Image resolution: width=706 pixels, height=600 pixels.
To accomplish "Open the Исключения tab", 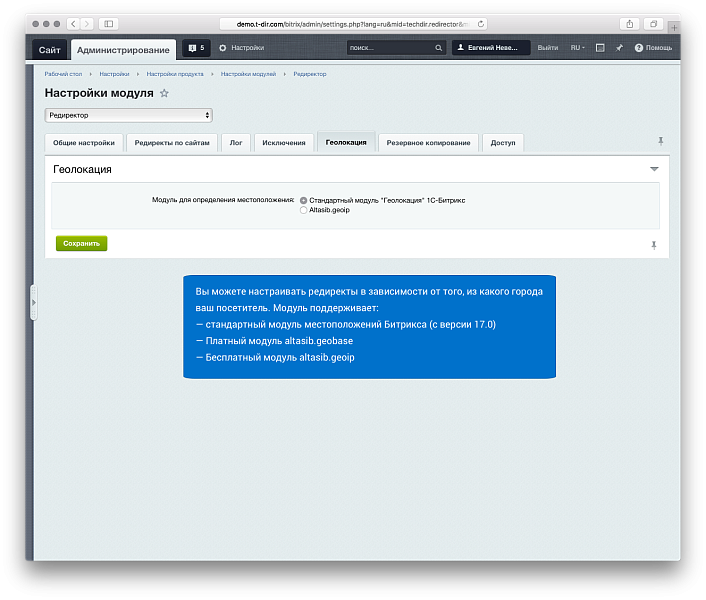I will click(284, 143).
